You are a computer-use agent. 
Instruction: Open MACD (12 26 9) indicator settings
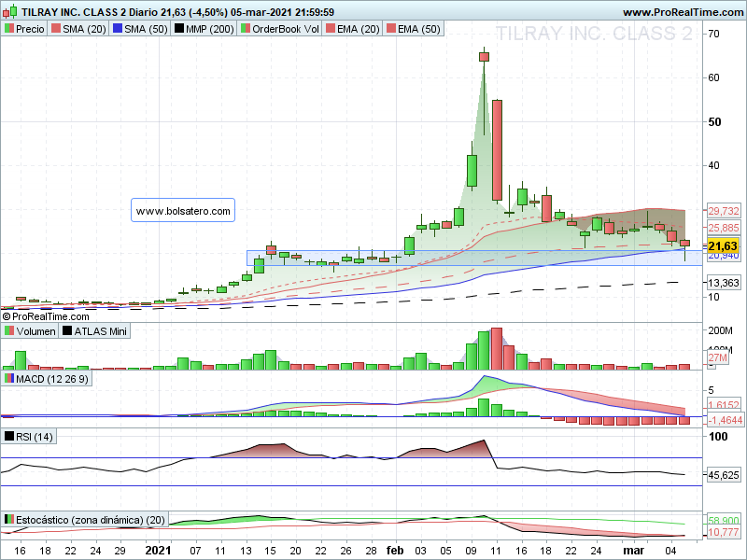(x=47, y=379)
